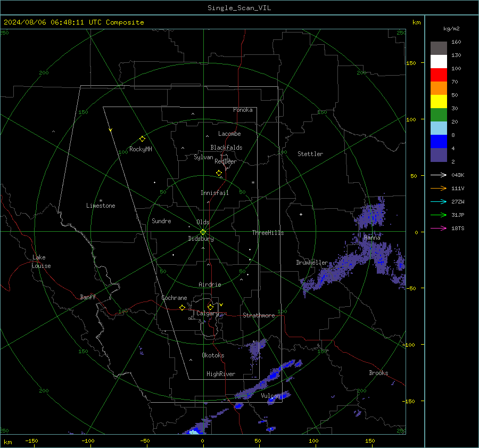Click the Limestone label
479x448 pixels.
pyautogui.click(x=101, y=206)
